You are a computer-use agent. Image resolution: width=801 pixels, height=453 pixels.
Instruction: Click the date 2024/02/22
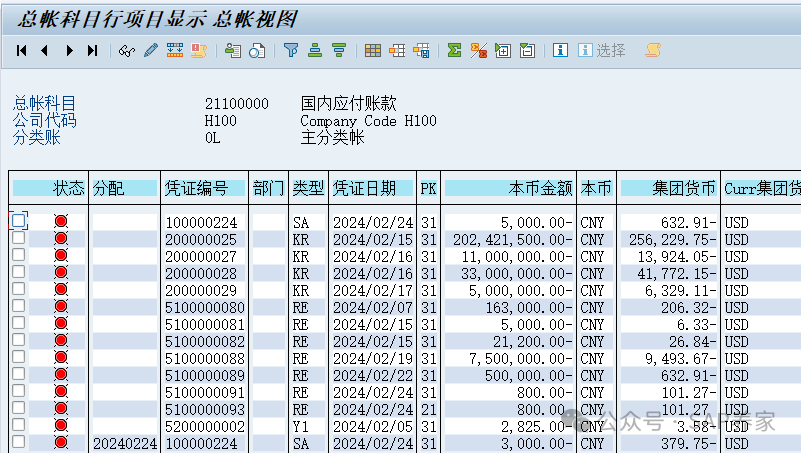click(373, 376)
